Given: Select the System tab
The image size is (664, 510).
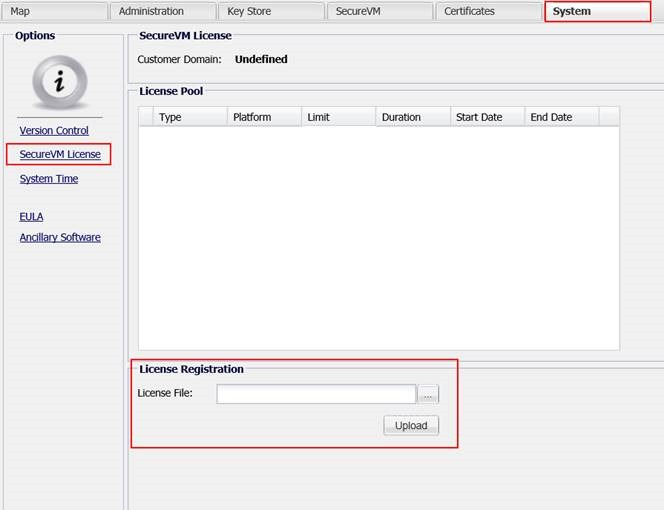Looking at the screenshot, I should 596,11.
